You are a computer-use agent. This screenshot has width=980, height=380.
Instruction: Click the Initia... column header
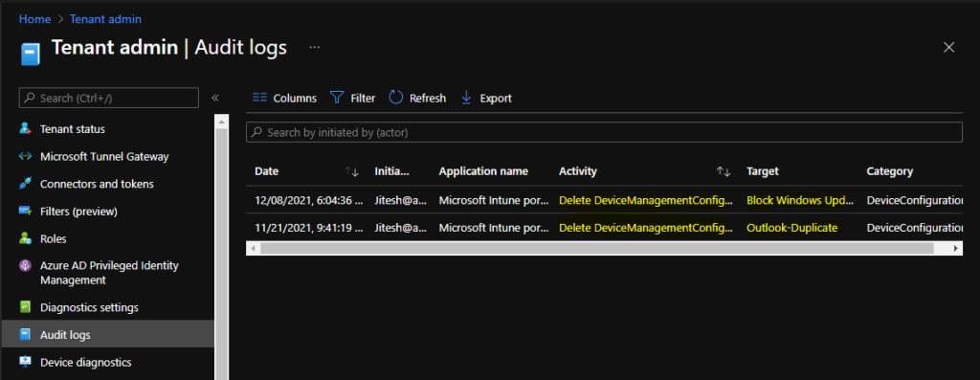[x=391, y=171]
